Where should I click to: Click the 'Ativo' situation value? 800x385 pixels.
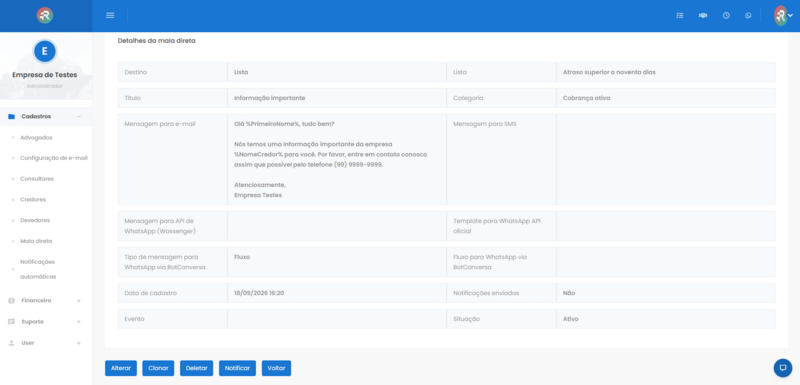pyautogui.click(x=570, y=319)
